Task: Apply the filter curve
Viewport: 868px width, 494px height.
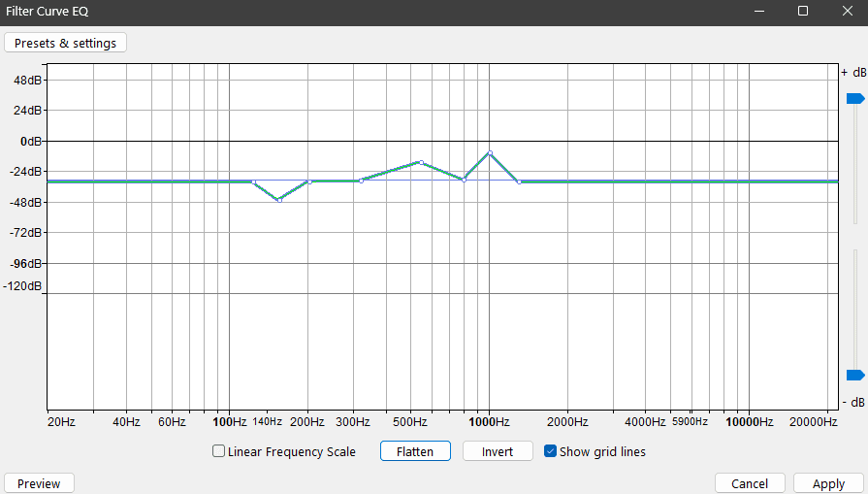Action: pos(828,483)
